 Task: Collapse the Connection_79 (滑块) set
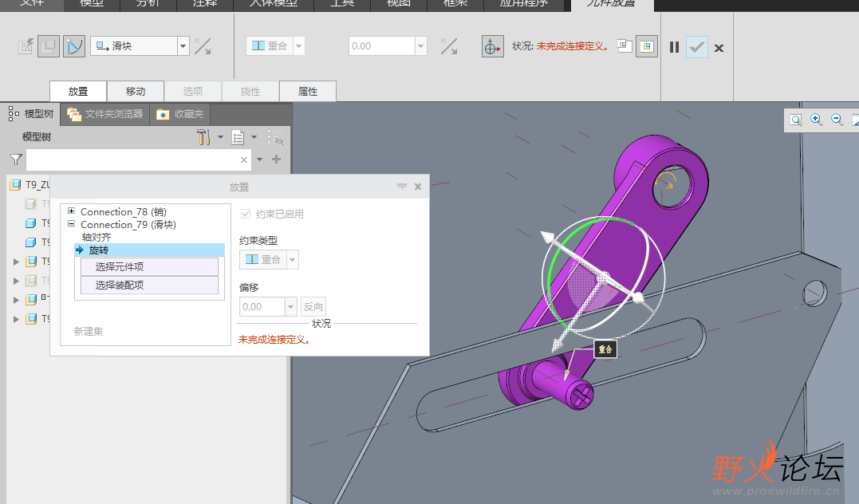click(71, 223)
